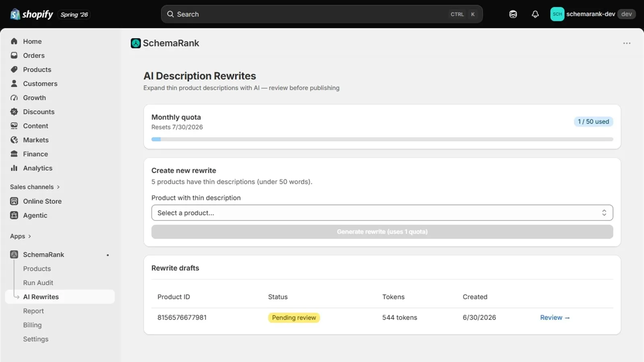Click product ID 8156576677981
The image size is (644, 362).
pos(182,317)
